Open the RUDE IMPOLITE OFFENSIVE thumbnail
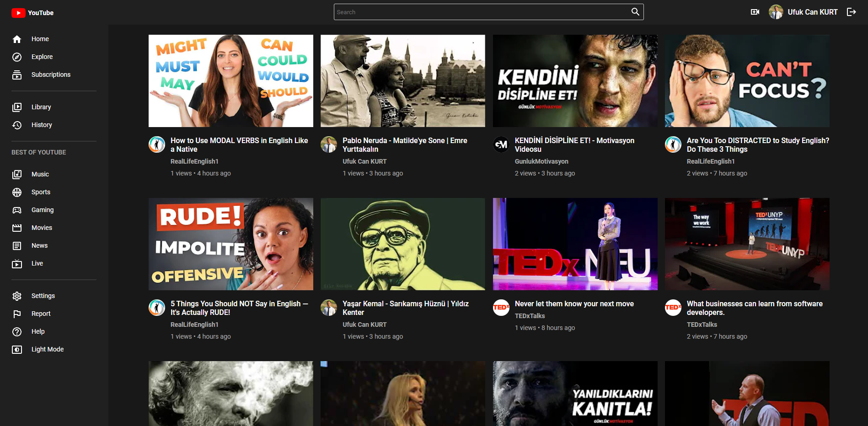This screenshot has height=426, width=868. click(231, 244)
